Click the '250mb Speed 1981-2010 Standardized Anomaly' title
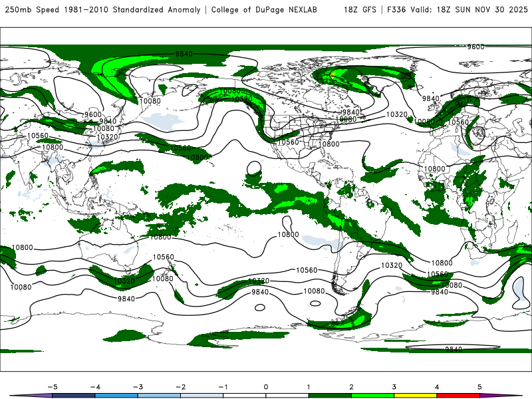532x399 pixels. coord(102,10)
